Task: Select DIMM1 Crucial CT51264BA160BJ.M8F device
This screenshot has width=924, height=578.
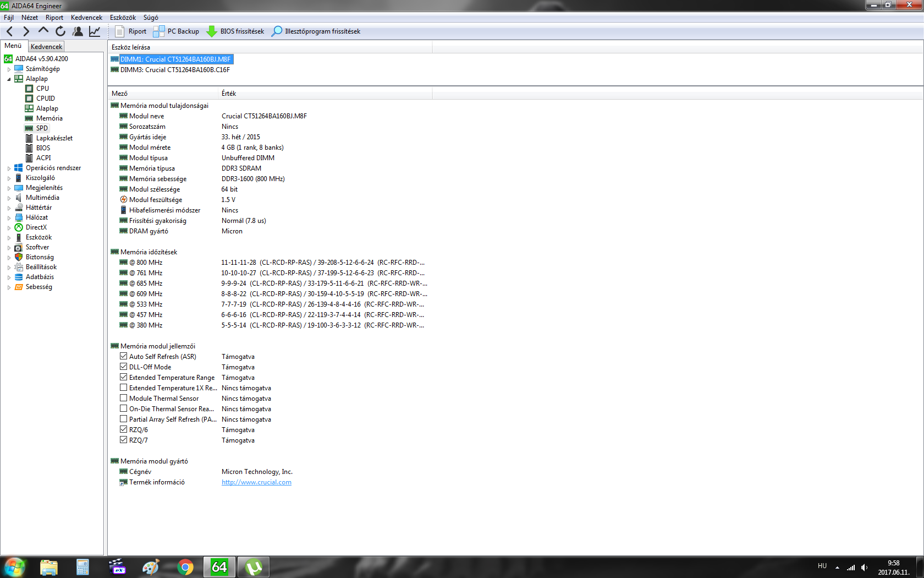Action: pyautogui.click(x=175, y=59)
